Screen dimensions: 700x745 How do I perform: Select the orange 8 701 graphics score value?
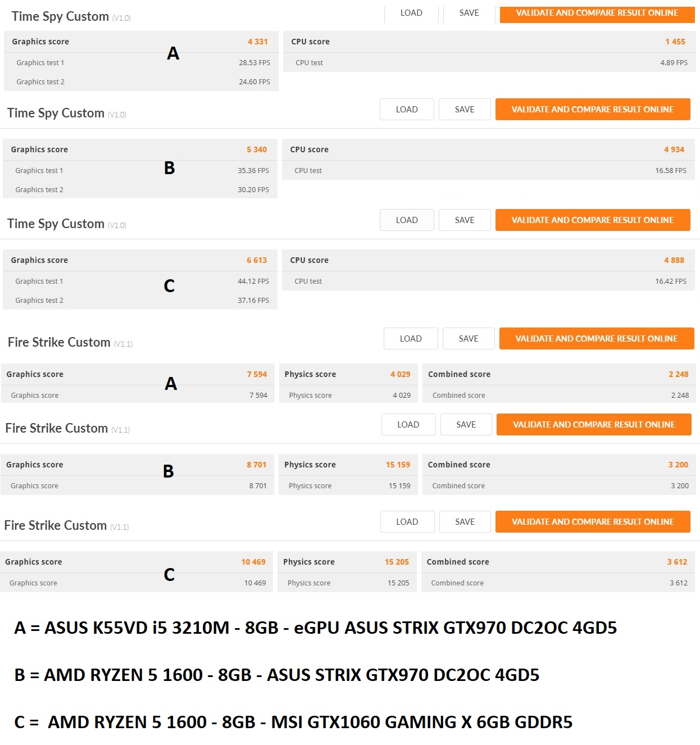pyautogui.click(x=257, y=465)
